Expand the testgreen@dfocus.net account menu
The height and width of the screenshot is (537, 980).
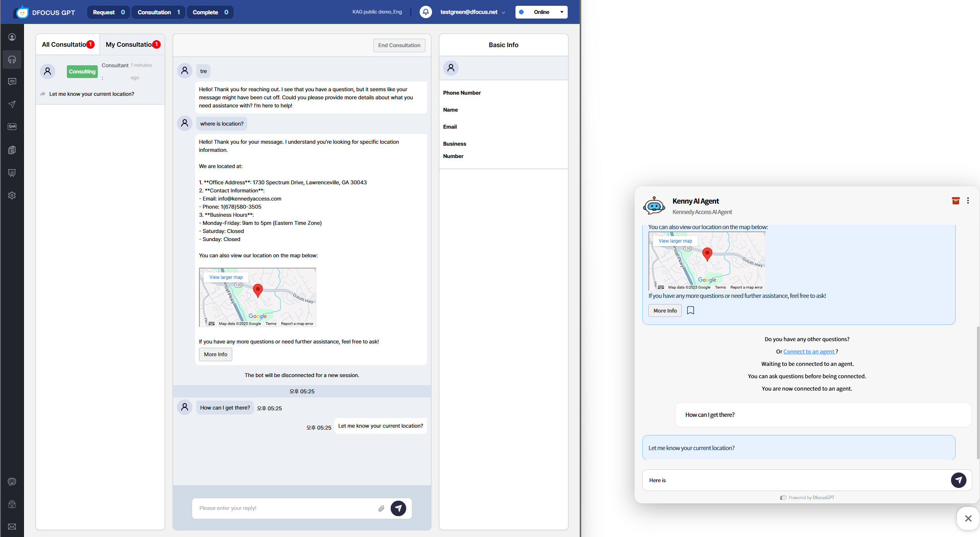(x=472, y=12)
